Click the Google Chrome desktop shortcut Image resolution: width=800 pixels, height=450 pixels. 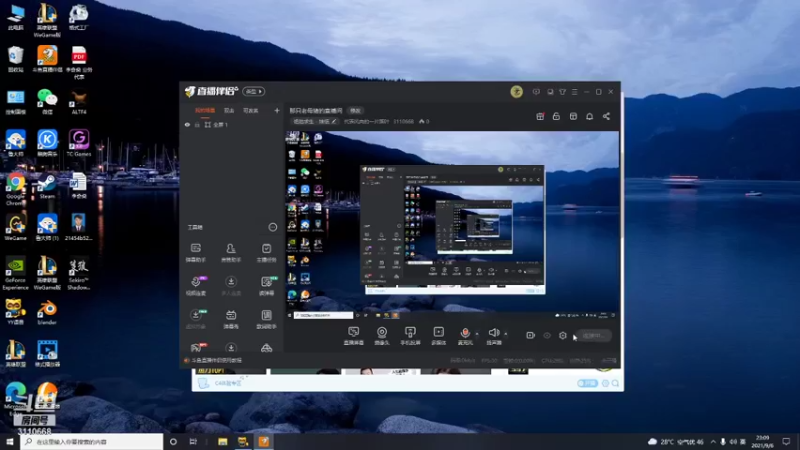(x=15, y=188)
